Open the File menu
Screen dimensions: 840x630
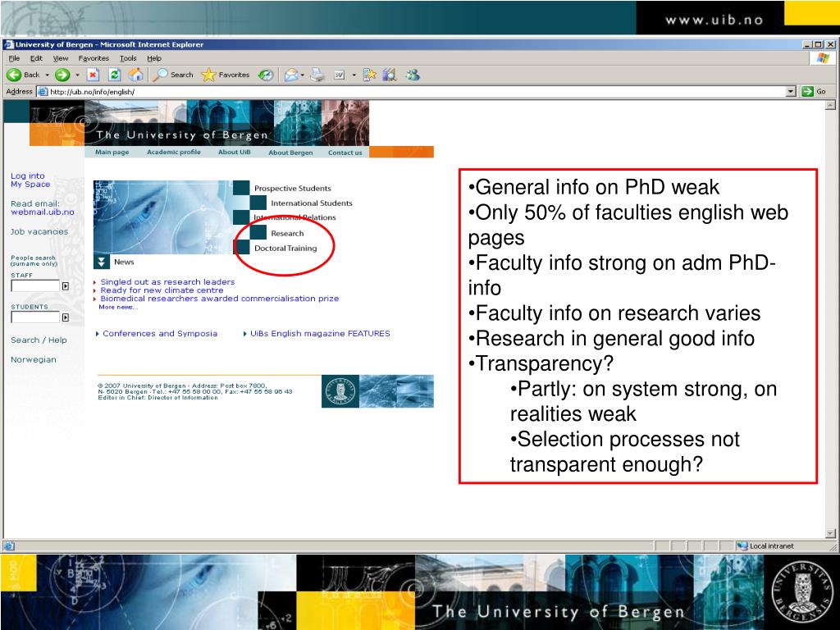[x=15, y=58]
